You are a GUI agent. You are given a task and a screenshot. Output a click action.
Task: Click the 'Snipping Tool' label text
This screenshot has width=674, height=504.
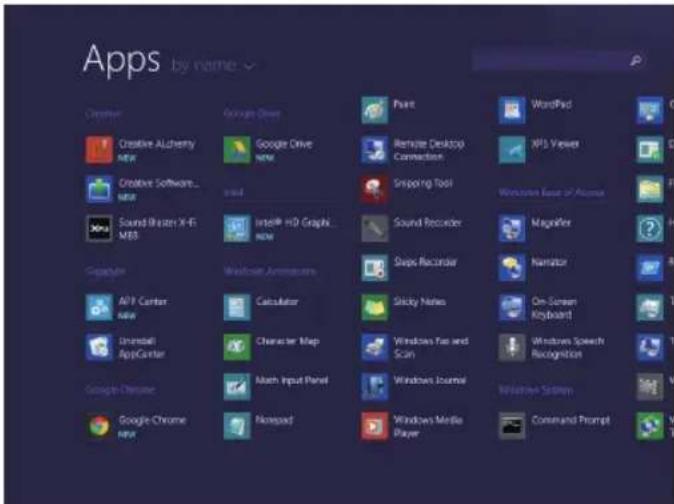coord(423,183)
